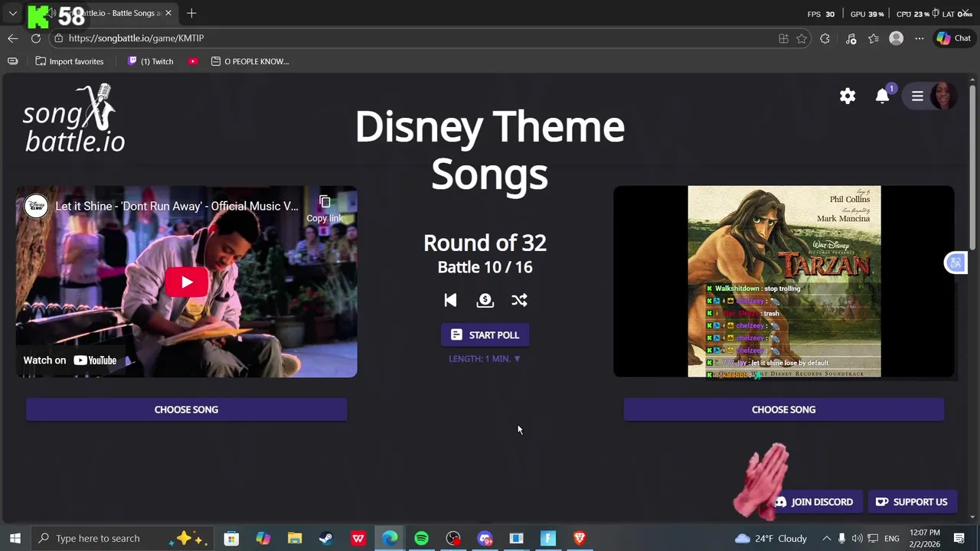Open Steam from taskbar

[x=326, y=538]
